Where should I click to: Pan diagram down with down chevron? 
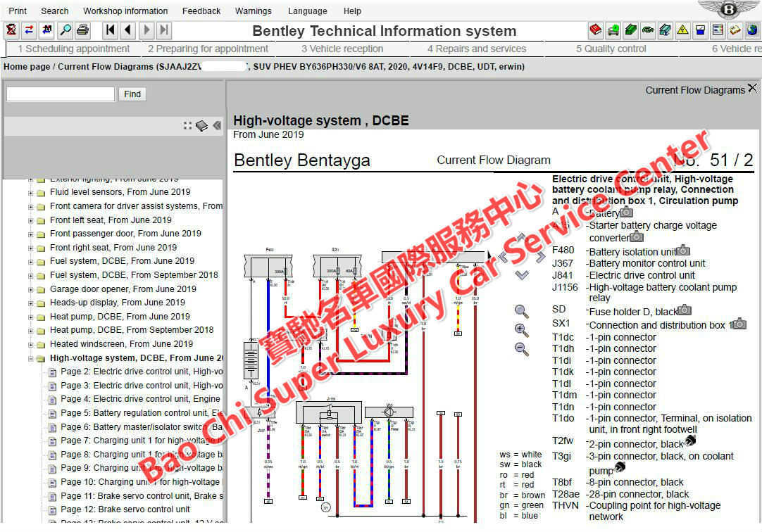tap(522, 275)
